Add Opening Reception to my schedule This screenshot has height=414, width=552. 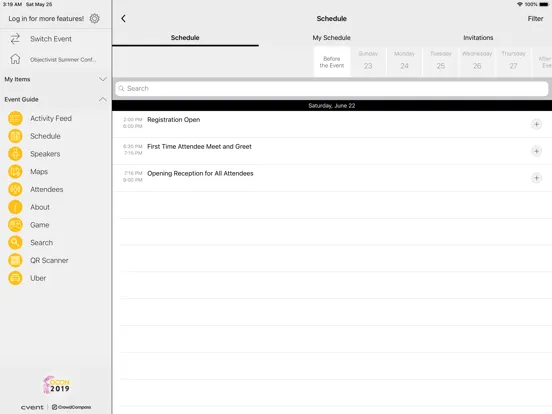pyautogui.click(x=536, y=178)
